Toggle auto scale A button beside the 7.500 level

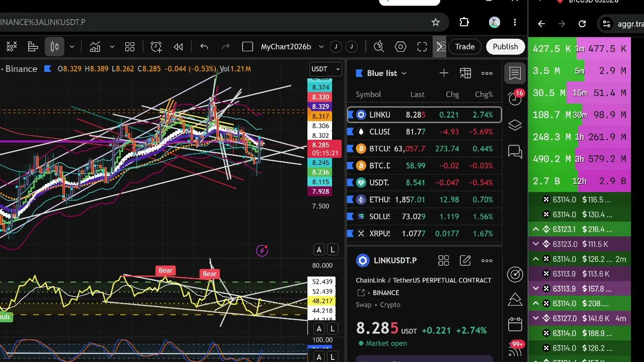[x=318, y=250]
